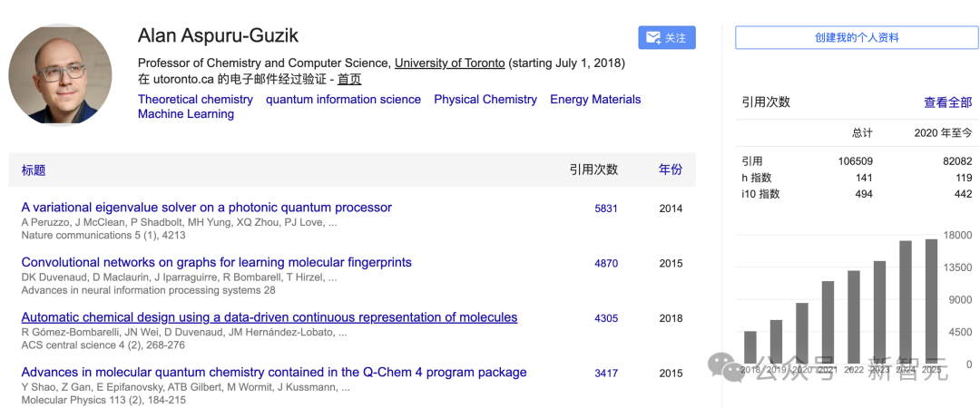The width and height of the screenshot is (980, 408).
Task: Sort publications by 标题 column header
Action: (x=34, y=170)
